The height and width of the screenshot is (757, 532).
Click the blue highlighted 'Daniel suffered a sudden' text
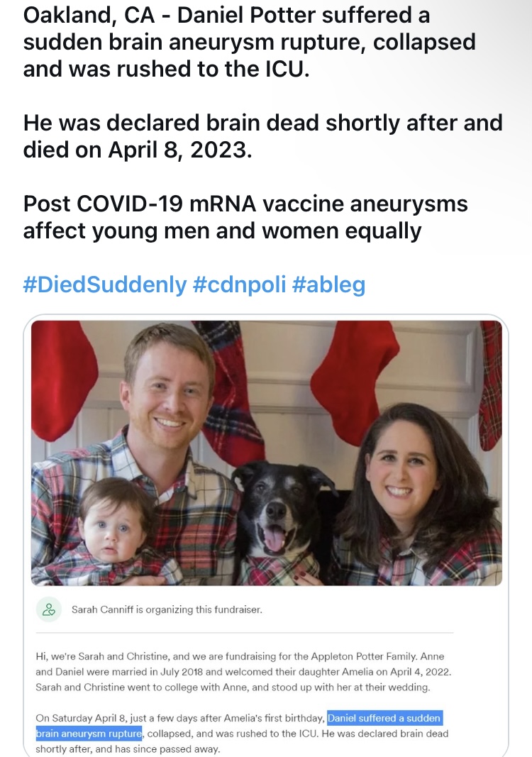(x=384, y=719)
